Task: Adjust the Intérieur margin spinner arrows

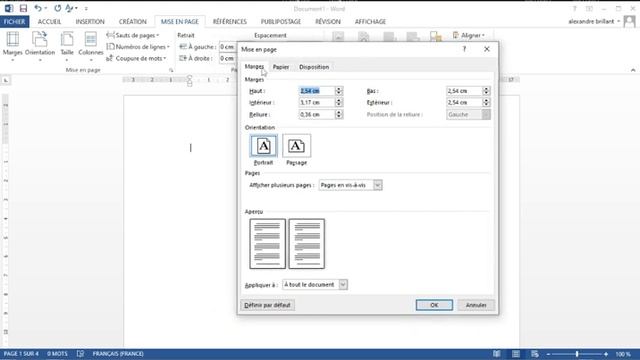Action: (339, 102)
